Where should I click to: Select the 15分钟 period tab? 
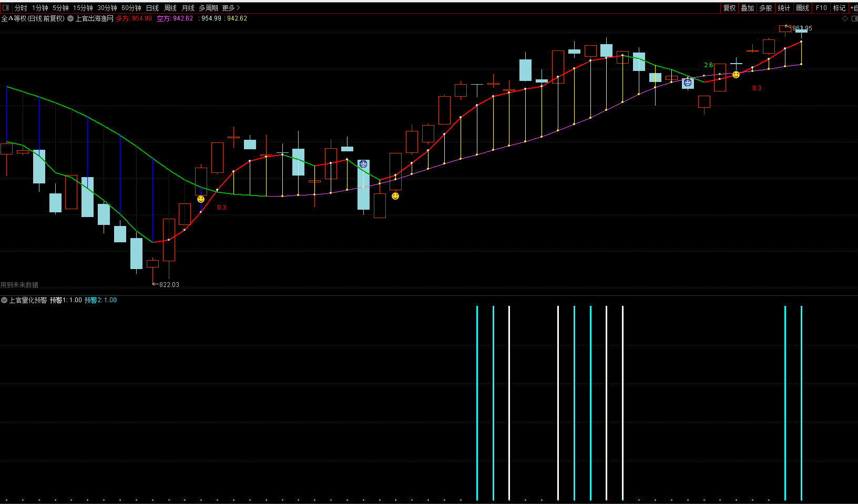point(83,8)
